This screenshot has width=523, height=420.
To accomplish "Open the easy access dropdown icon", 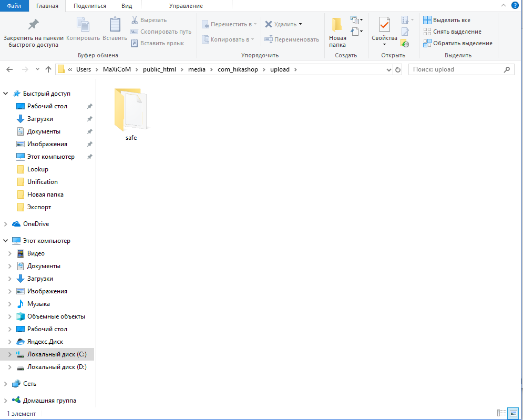I will (356, 32).
